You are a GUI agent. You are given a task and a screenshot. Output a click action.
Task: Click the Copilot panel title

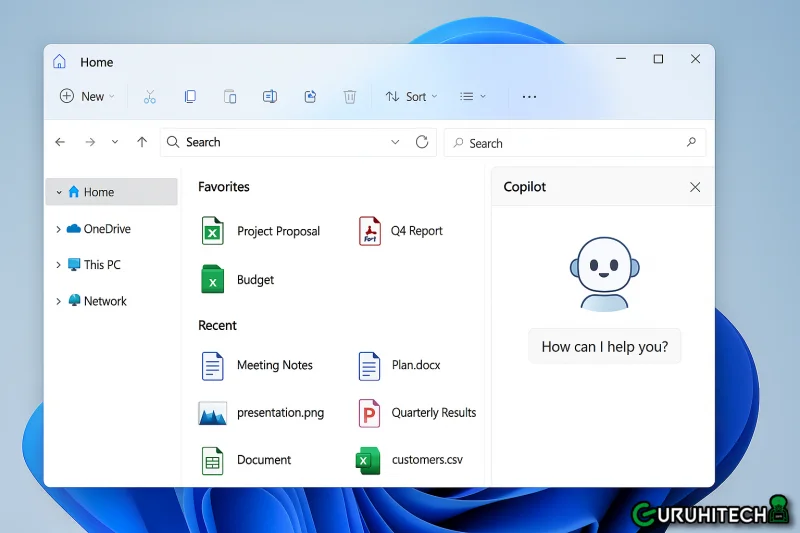point(524,187)
